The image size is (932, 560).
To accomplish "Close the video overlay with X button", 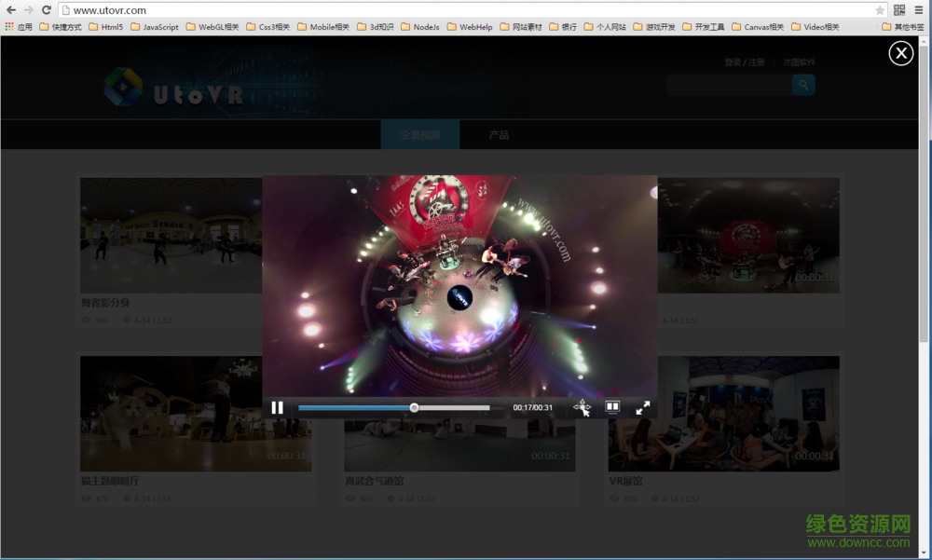I will [x=900, y=54].
